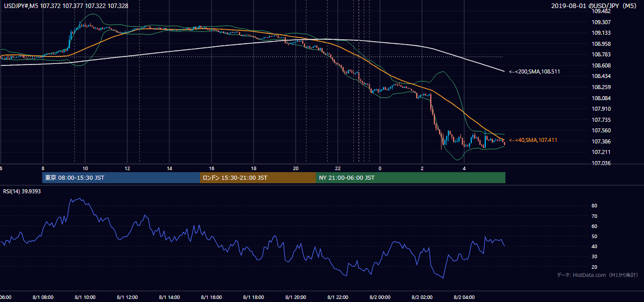Select price axis value 109.307
This screenshot has height=302, width=644.
tap(600, 22)
